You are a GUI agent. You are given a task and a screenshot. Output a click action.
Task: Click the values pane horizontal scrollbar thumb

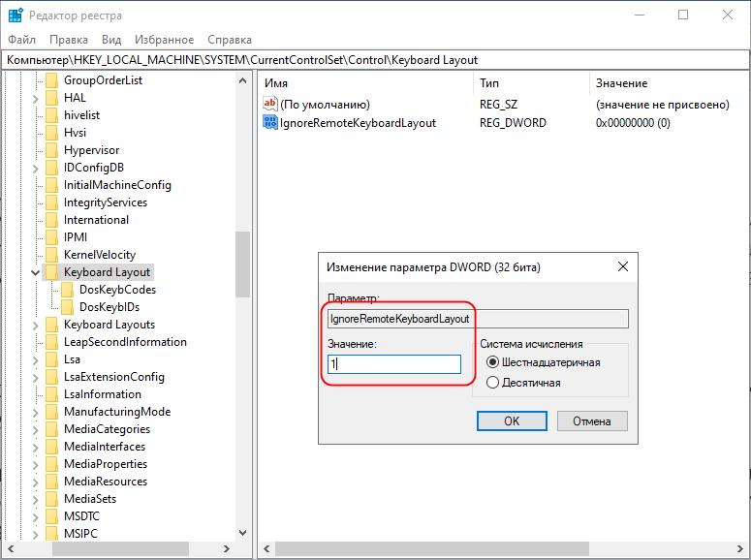431,548
